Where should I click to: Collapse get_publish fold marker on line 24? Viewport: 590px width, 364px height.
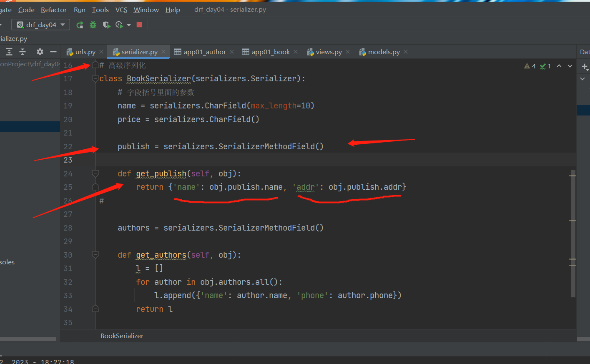point(95,173)
